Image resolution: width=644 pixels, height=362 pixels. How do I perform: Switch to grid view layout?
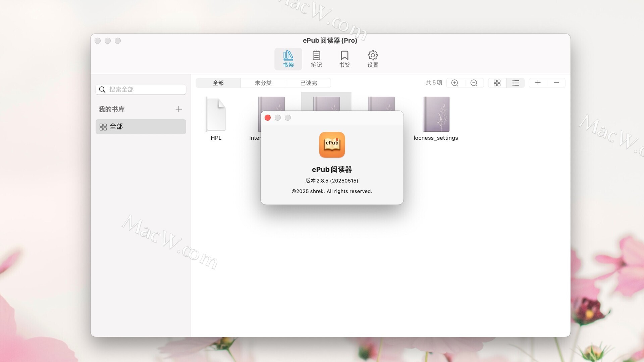point(497,83)
